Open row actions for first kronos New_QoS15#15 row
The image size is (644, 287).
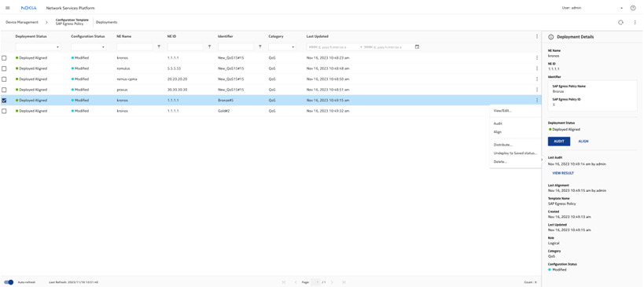pos(537,57)
